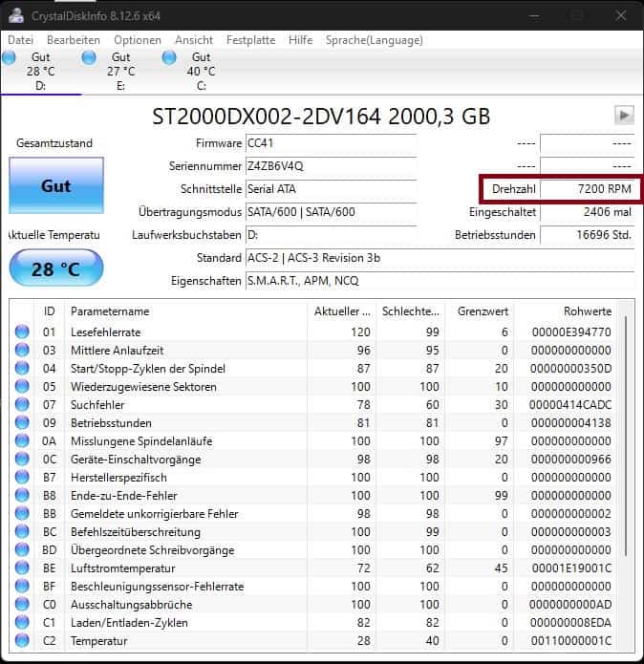644x664 pixels.
Task: Switch to next disk with arrow button
Action: point(624,115)
